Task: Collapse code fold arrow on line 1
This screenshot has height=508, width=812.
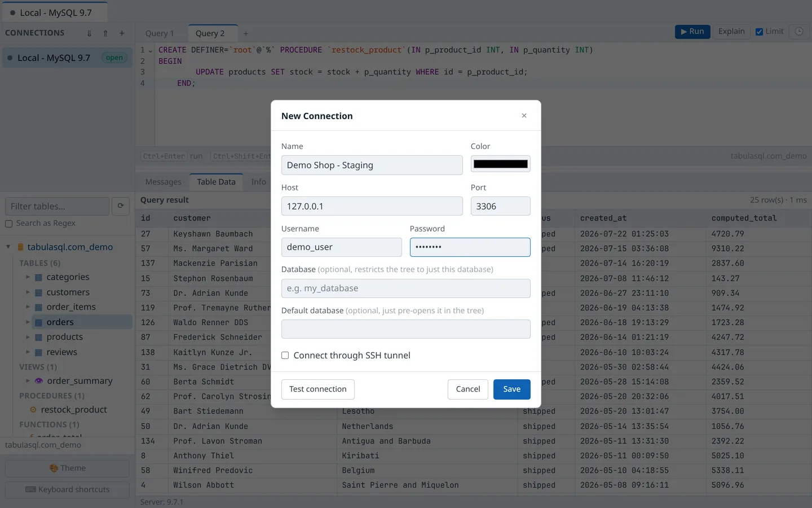Action: click(151, 50)
